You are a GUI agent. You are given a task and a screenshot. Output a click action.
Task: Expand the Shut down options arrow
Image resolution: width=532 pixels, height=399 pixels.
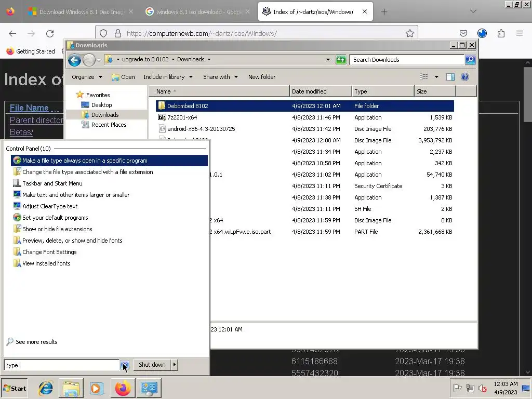[x=175, y=365]
